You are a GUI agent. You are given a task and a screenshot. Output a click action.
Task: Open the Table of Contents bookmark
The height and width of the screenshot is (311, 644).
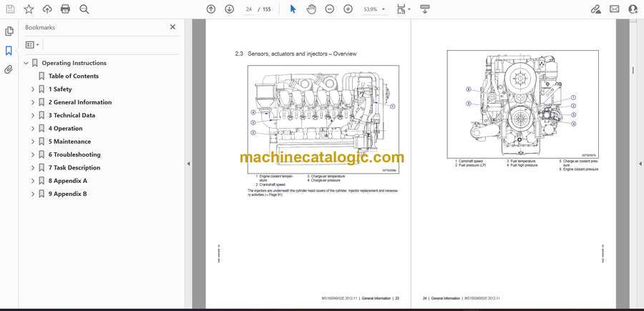click(x=74, y=76)
